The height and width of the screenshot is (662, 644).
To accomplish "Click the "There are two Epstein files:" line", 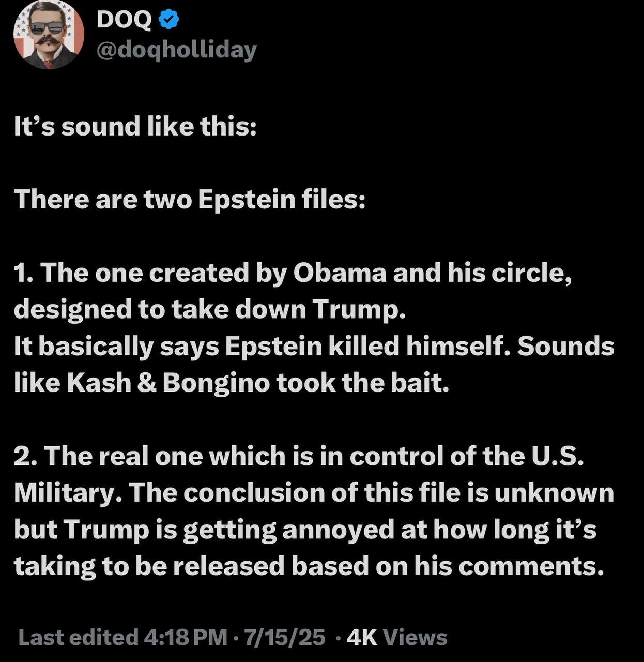I will pos(190,200).
